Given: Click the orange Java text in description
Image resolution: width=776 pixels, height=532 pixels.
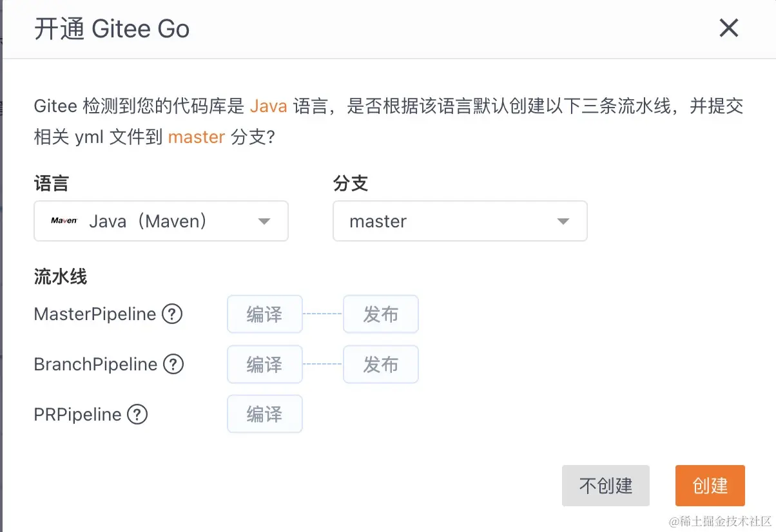Looking at the screenshot, I should coord(268,106).
